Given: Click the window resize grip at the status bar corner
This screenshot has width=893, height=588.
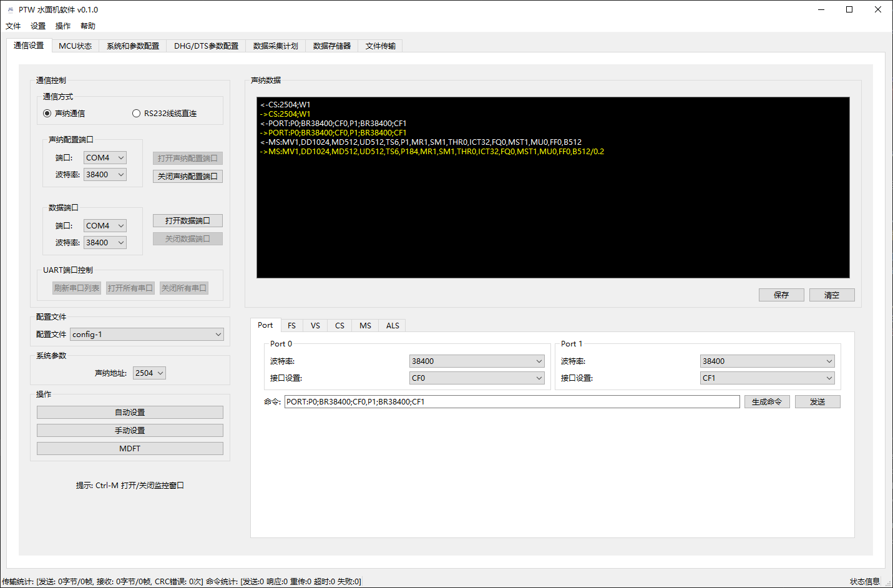Looking at the screenshot, I should pyautogui.click(x=888, y=584).
